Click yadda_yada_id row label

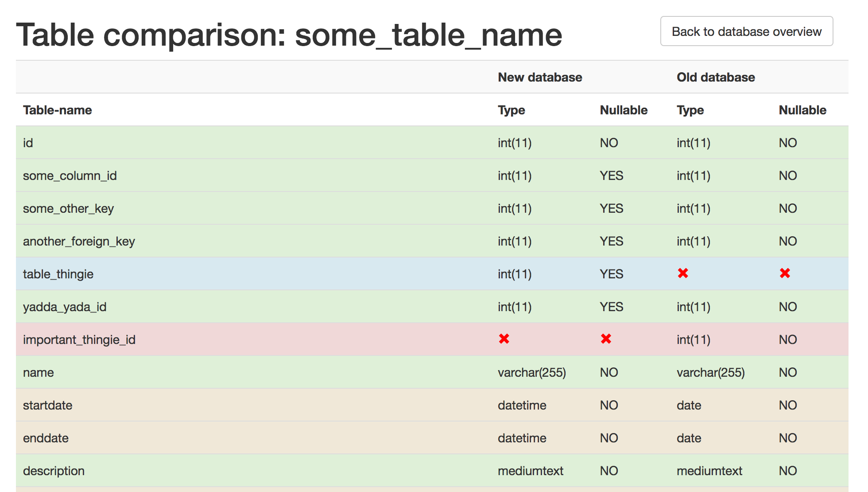(65, 307)
